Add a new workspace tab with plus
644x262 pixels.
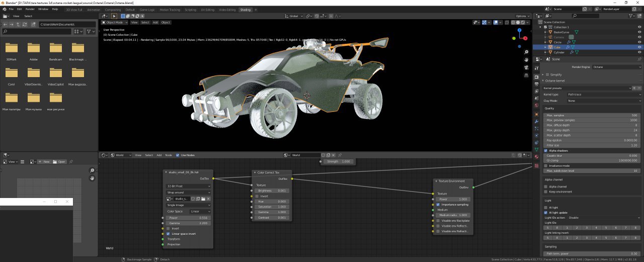[256, 10]
